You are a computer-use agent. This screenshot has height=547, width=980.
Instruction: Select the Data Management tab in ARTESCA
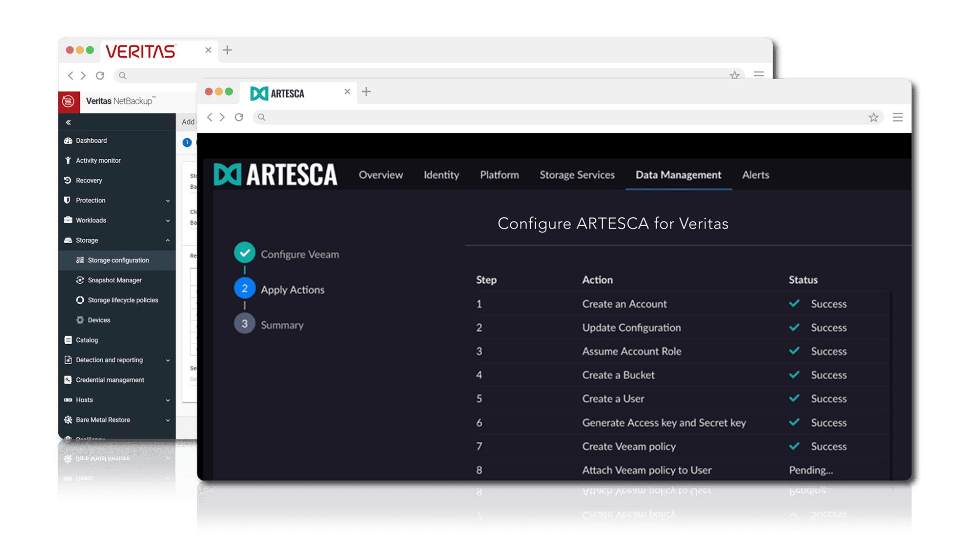pos(678,175)
